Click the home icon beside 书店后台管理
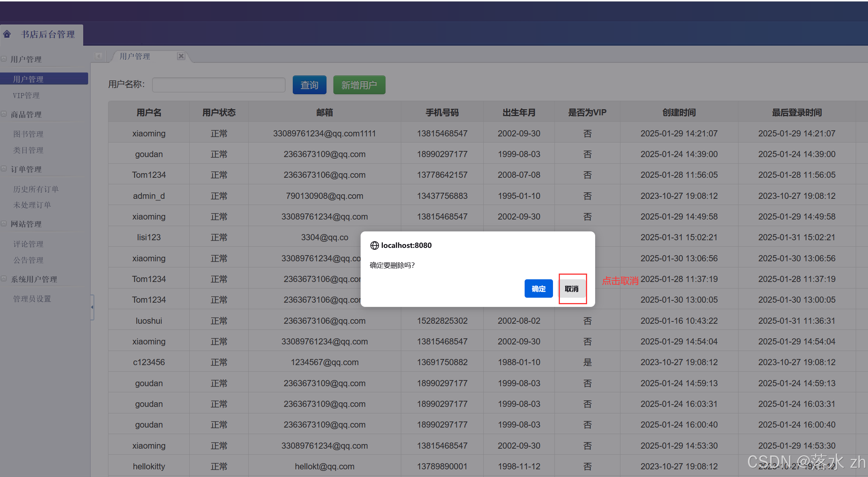Screen dimensions: 868x477 click(x=7, y=34)
